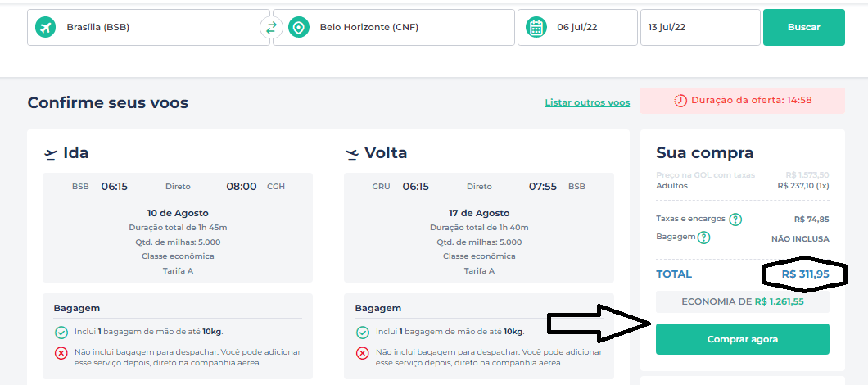
Task: Click the location pin icon for destination
Action: tap(299, 27)
